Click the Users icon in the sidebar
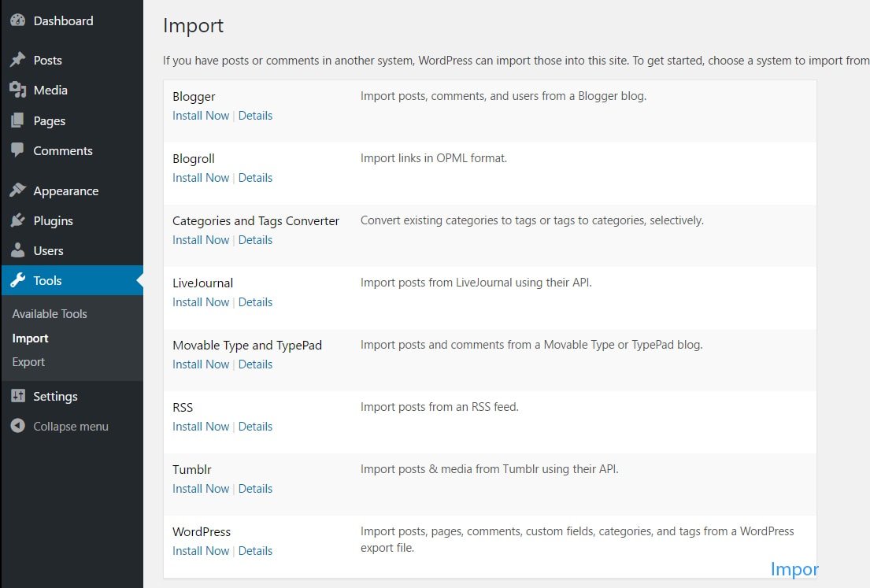 click(19, 250)
